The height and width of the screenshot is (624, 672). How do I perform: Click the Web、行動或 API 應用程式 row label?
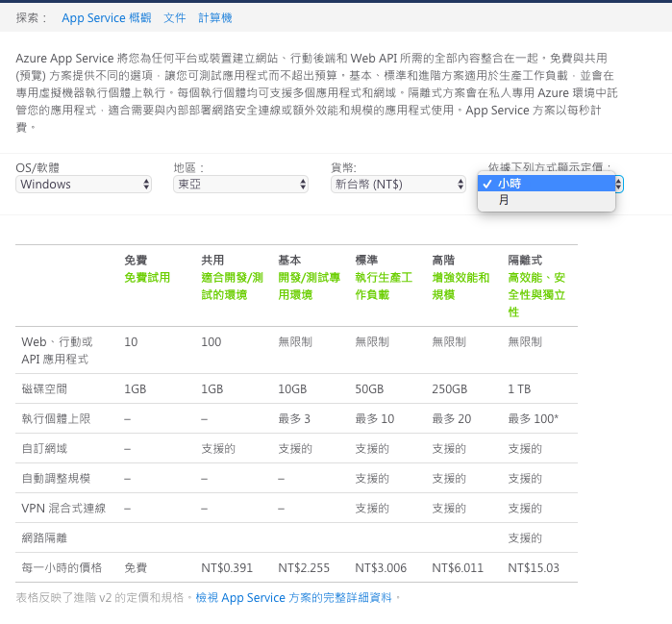57,351
